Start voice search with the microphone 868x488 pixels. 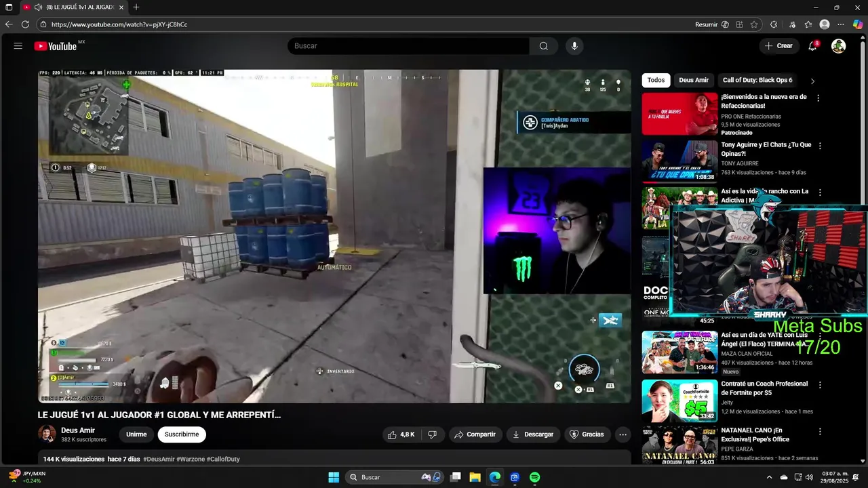(x=574, y=46)
